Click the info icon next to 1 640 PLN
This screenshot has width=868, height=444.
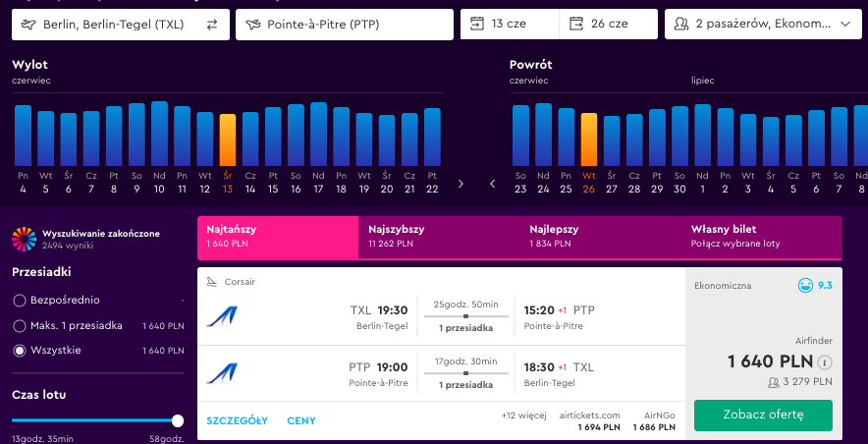pyautogui.click(x=825, y=362)
